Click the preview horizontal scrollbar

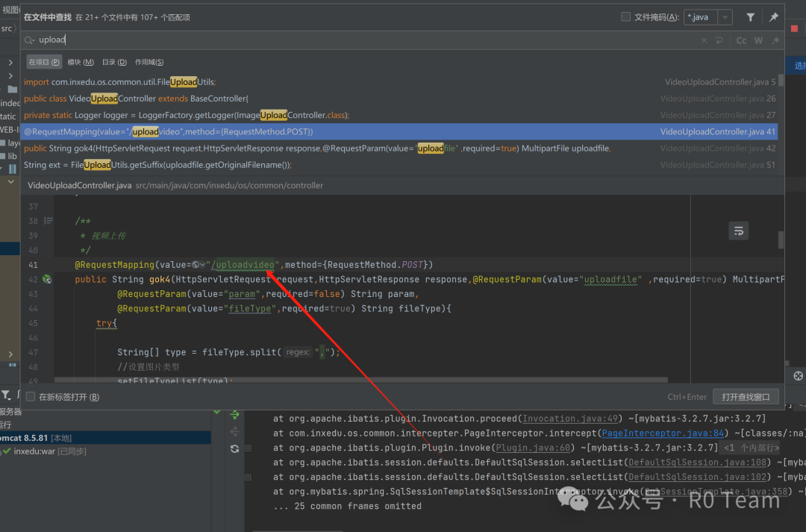point(361,380)
